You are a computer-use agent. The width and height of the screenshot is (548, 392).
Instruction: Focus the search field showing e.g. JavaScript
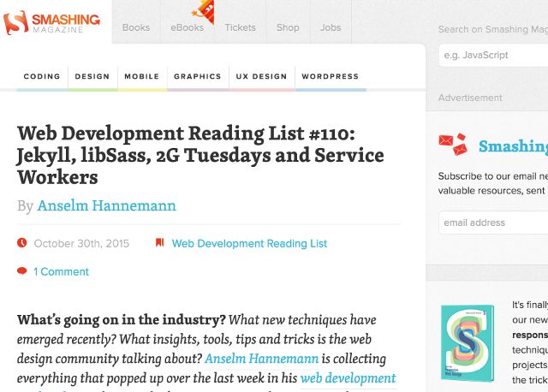pyautogui.click(x=493, y=55)
